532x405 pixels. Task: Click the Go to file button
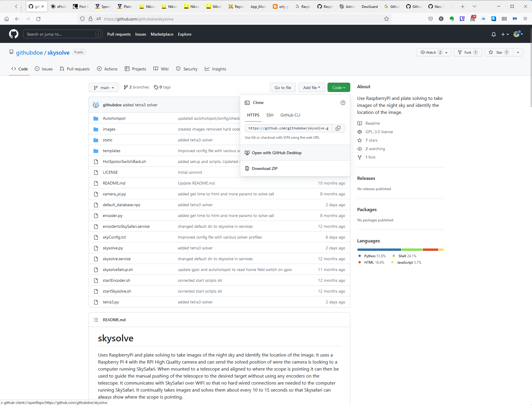[282, 87]
